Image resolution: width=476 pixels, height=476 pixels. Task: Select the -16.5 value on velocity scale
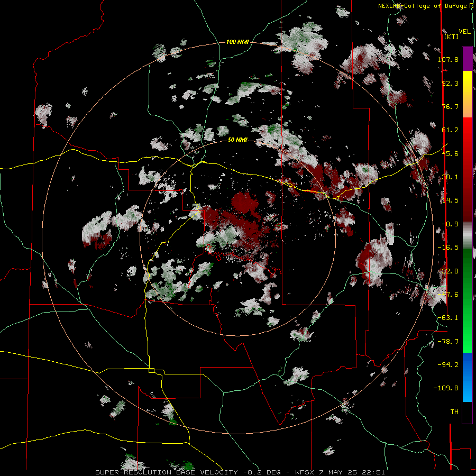pyautogui.click(x=448, y=248)
